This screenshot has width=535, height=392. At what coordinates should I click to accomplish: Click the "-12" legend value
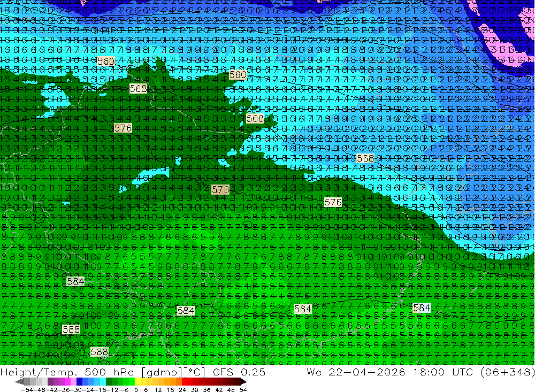(112, 390)
